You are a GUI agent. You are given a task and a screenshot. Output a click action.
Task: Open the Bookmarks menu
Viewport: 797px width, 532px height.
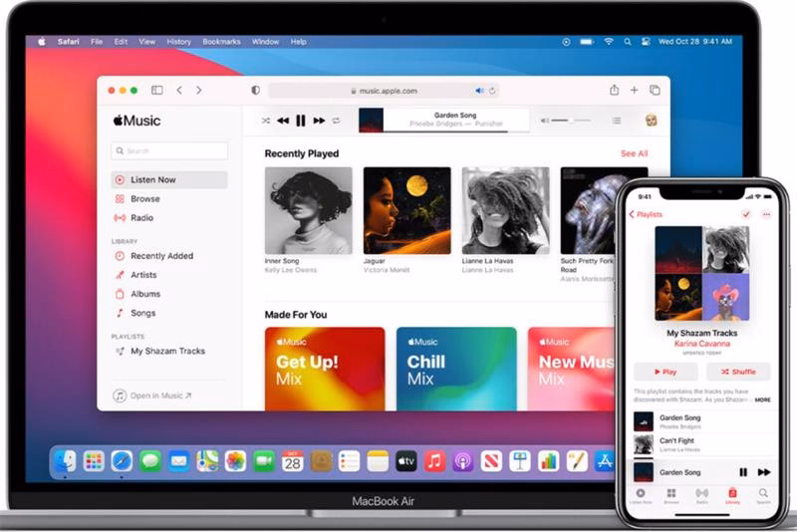click(x=221, y=42)
